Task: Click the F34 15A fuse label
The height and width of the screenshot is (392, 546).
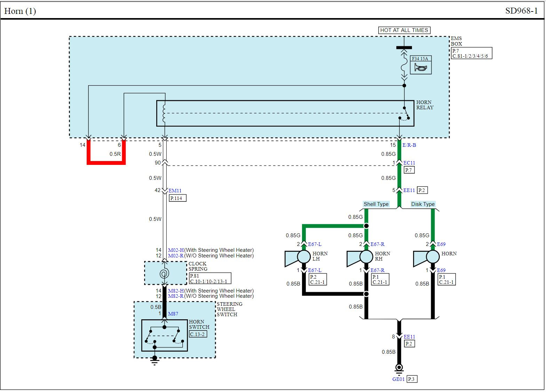Action: pyautogui.click(x=421, y=58)
